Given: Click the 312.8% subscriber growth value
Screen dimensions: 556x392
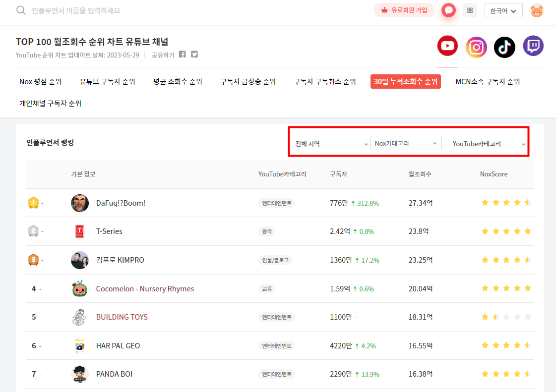Looking at the screenshot, I should pyautogui.click(x=368, y=203).
